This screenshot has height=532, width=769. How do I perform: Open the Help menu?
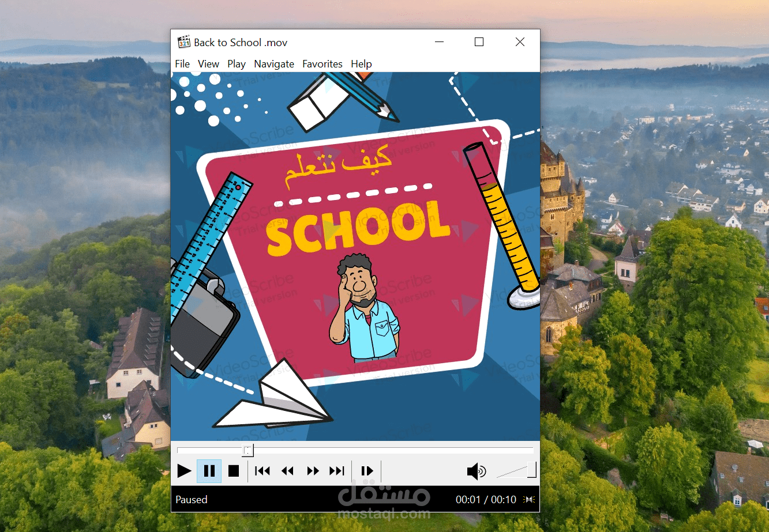pos(361,64)
